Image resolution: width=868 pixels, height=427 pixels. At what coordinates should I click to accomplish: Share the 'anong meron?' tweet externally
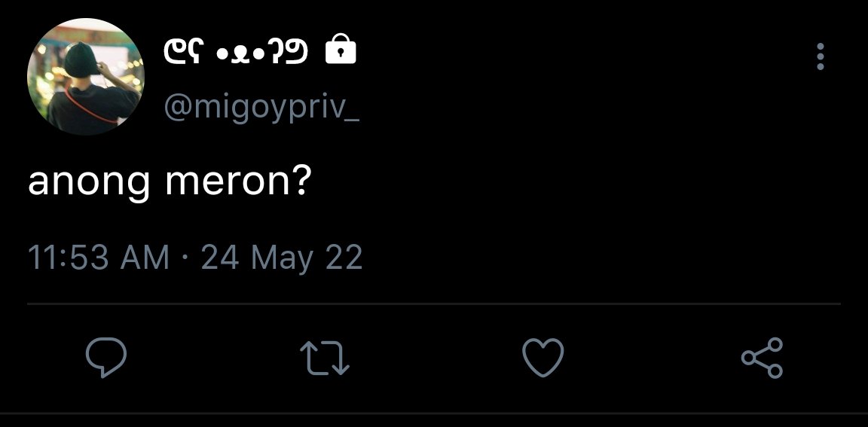(x=763, y=358)
